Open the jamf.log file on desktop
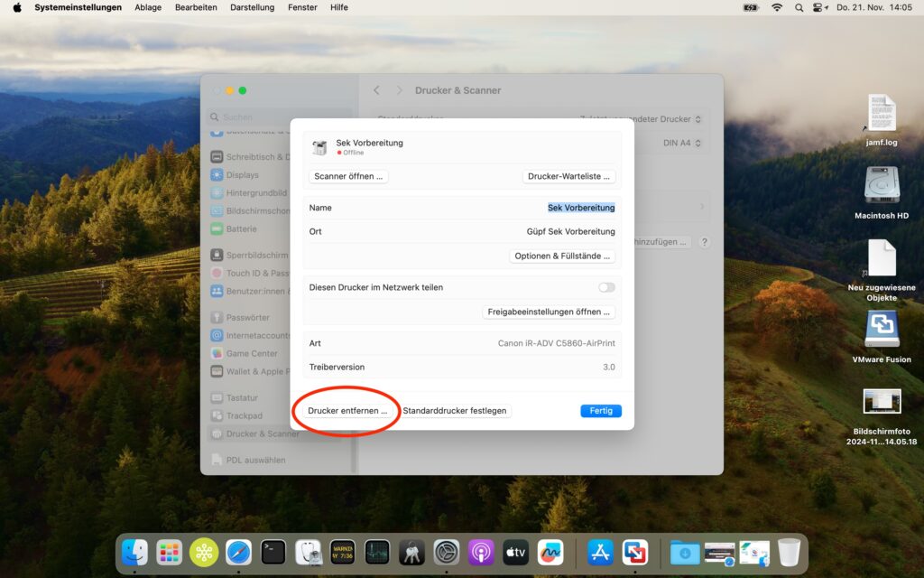Image resolution: width=924 pixels, height=578 pixels. (x=882, y=115)
